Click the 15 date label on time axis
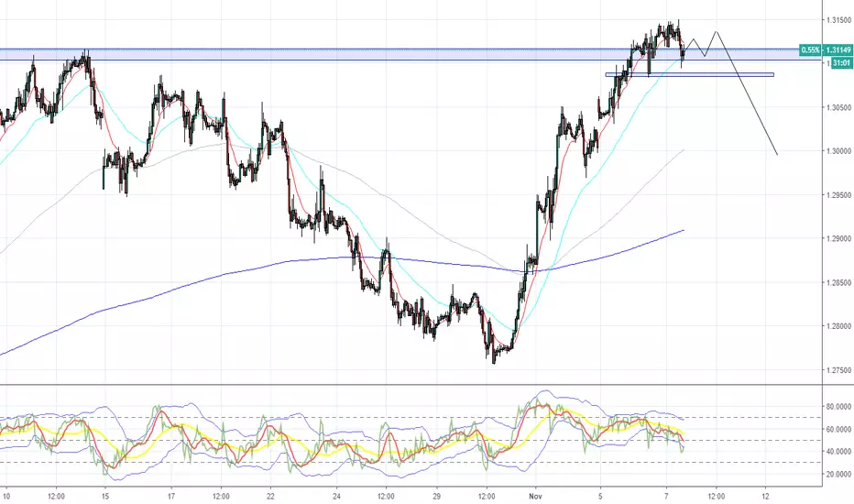This screenshot has height=504, width=854. point(105,497)
